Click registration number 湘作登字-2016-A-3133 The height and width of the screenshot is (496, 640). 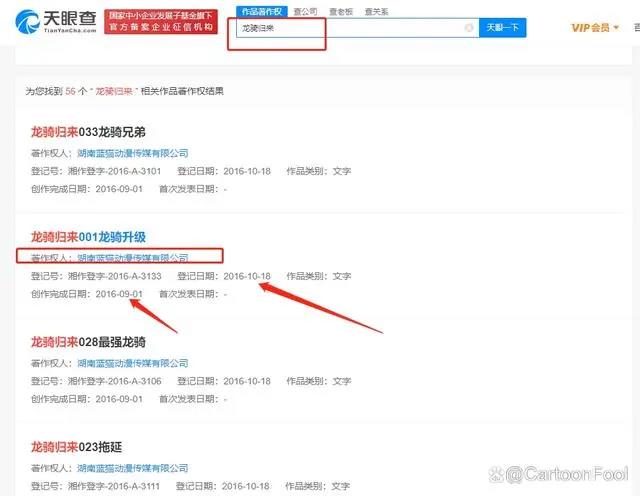pos(114,276)
